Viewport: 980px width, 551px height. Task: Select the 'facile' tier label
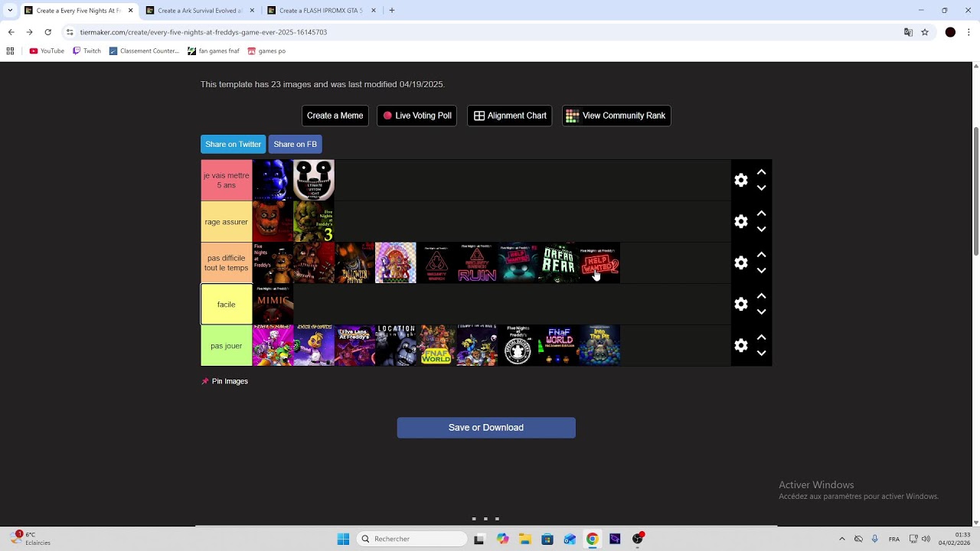(227, 305)
